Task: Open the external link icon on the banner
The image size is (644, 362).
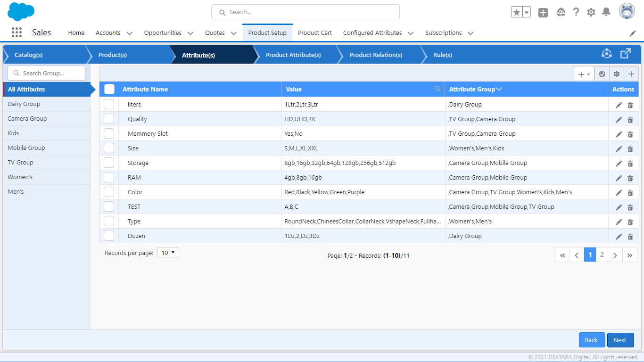Action: 626,53
